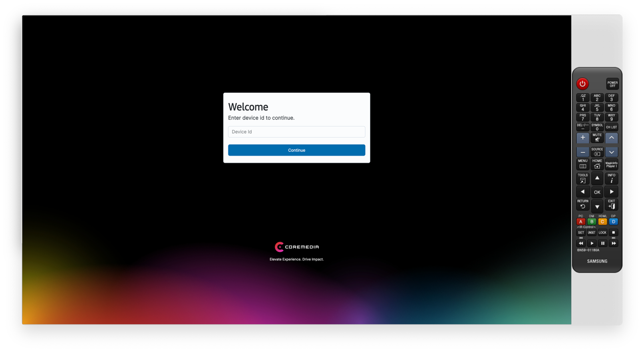The height and width of the screenshot is (354, 644).
Task: Open the CH LIST on the remote
Action: tap(611, 127)
